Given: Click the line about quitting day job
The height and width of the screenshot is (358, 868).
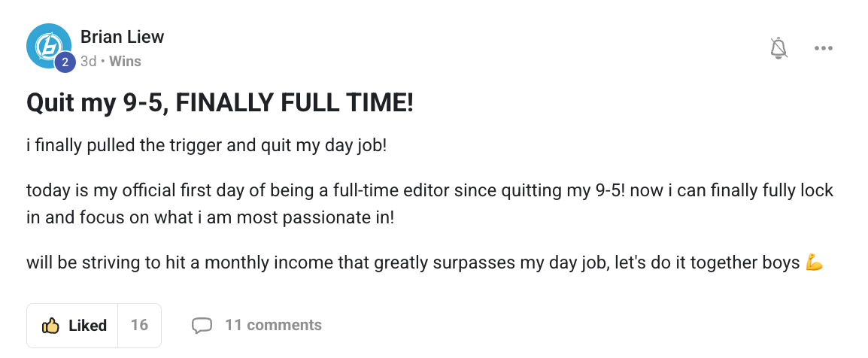Looking at the screenshot, I should [x=205, y=144].
